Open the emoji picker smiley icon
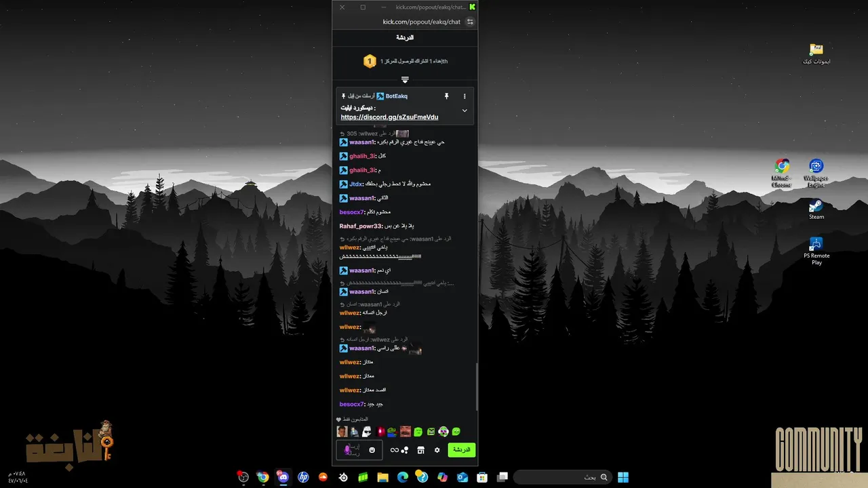868x488 pixels. (x=372, y=450)
